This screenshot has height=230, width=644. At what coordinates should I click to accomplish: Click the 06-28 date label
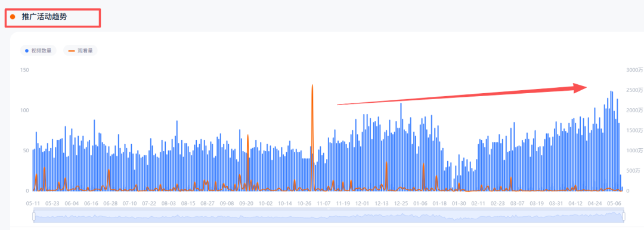[110, 203]
